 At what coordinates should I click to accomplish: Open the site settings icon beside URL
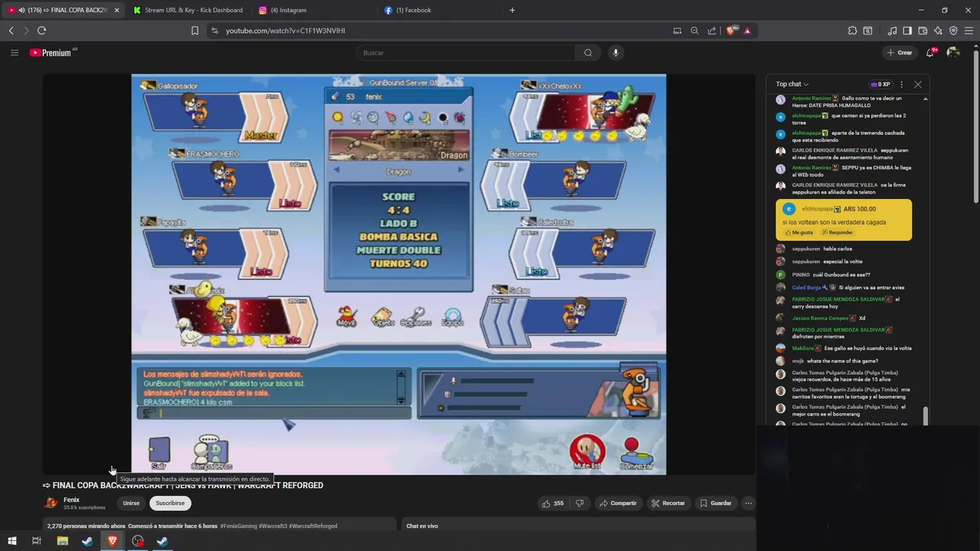[x=214, y=31]
